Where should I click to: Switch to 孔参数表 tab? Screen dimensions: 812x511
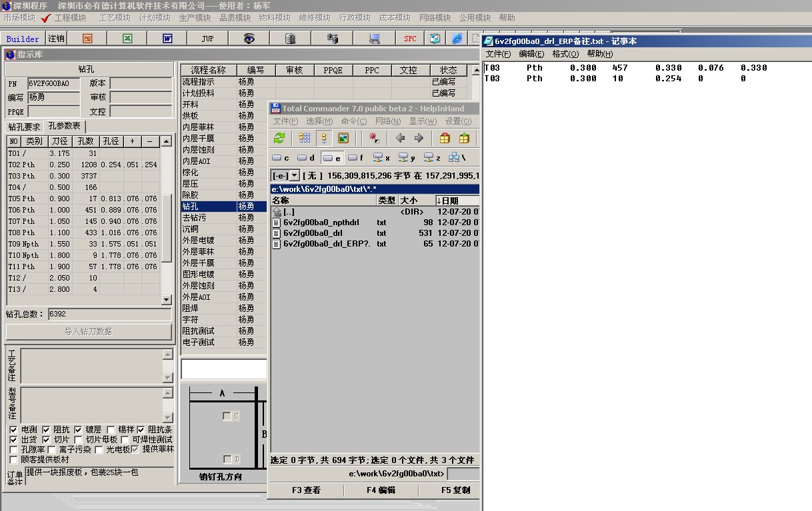pyautogui.click(x=65, y=126)
